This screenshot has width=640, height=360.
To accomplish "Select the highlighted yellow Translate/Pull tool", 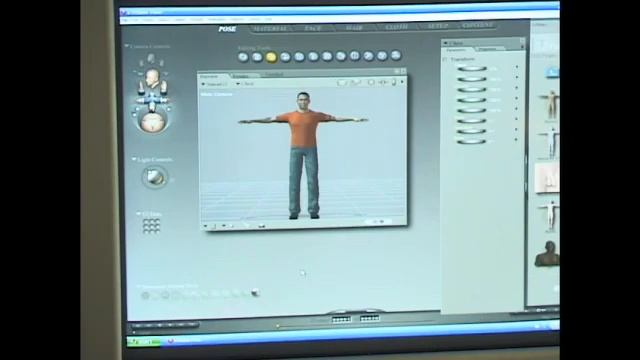I will [271, 58].
